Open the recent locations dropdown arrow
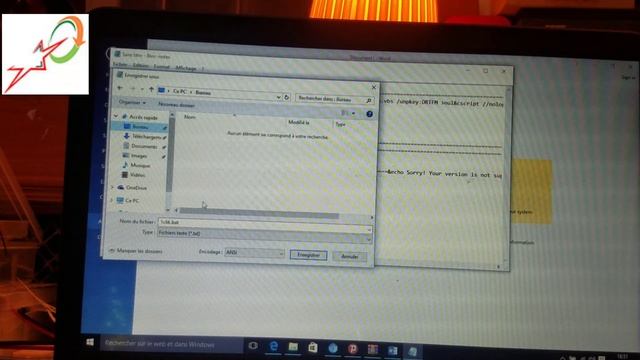This screenshot has width=640, height=360. (142, 89)
